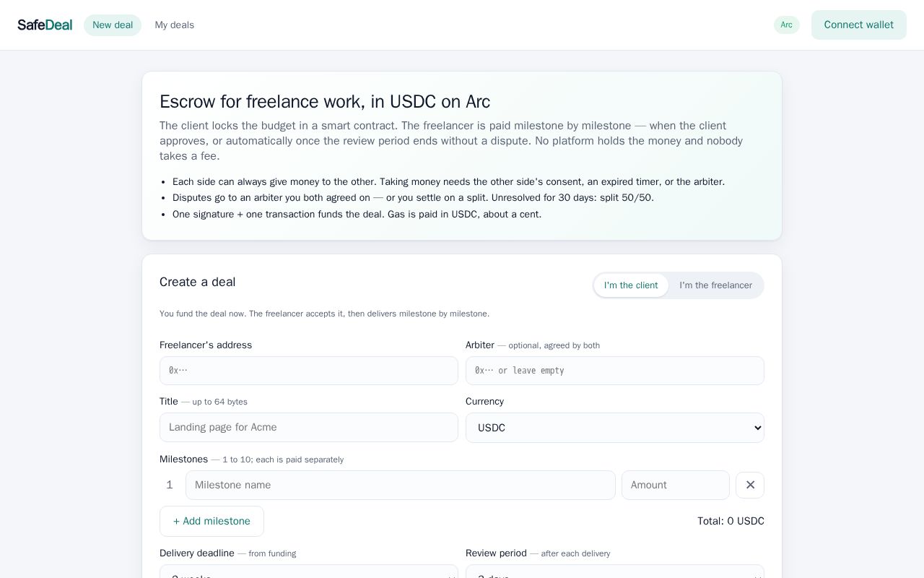Click the "Total: 0 USDC" text
This screenshot has height=578, width=924.
point(731,521)
